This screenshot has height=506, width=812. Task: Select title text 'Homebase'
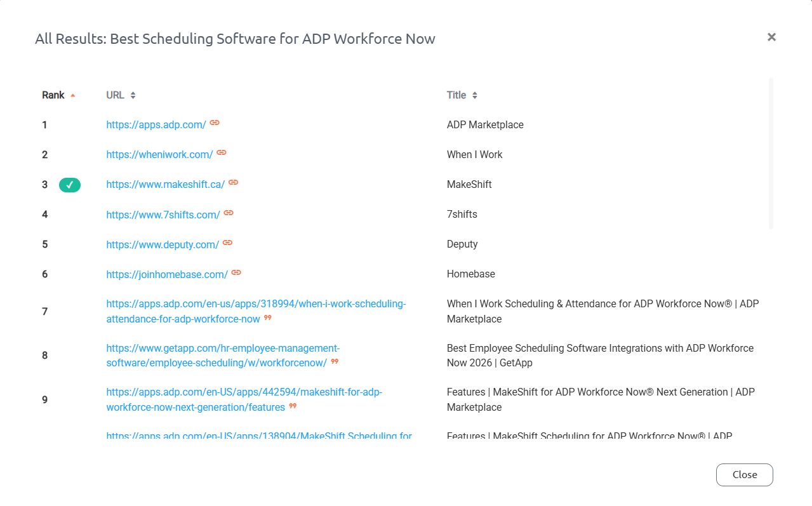[471, 274]
